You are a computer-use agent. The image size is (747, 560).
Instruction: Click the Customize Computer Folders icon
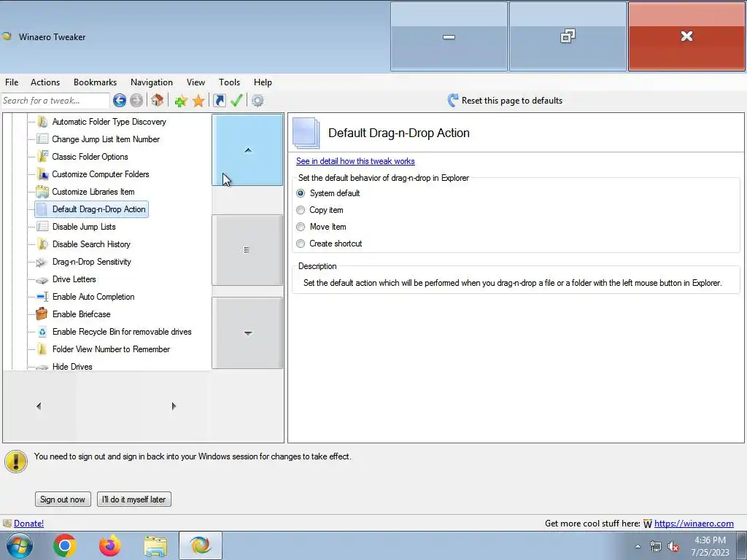42,174
